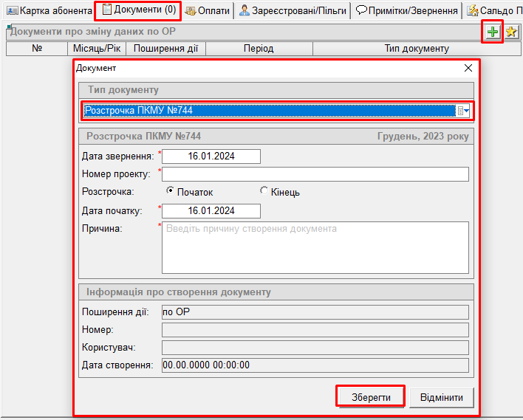This screenshot has height=420, width=523.
Task: Open the Зареєстровані/Пільги tab
Action: tap(293, 10)
